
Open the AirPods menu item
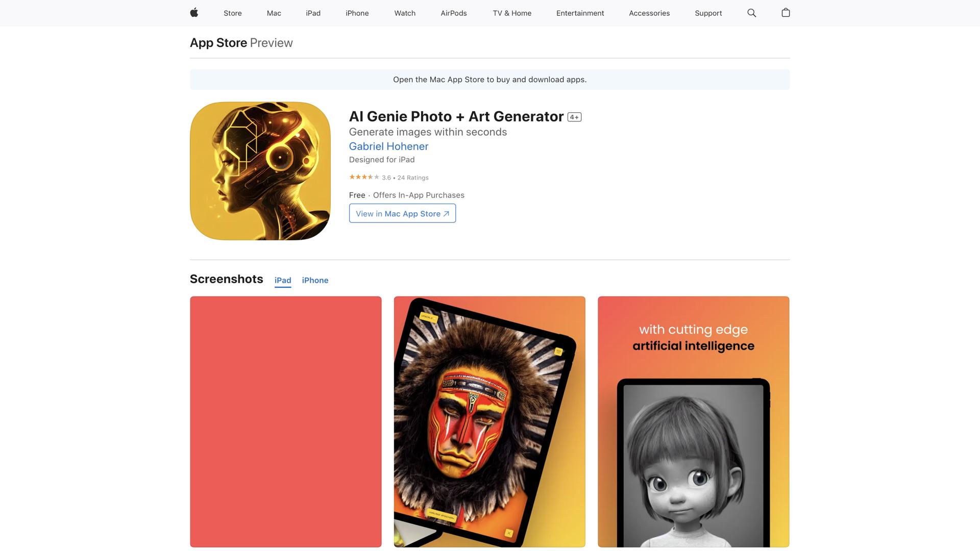tap(454, 13)
